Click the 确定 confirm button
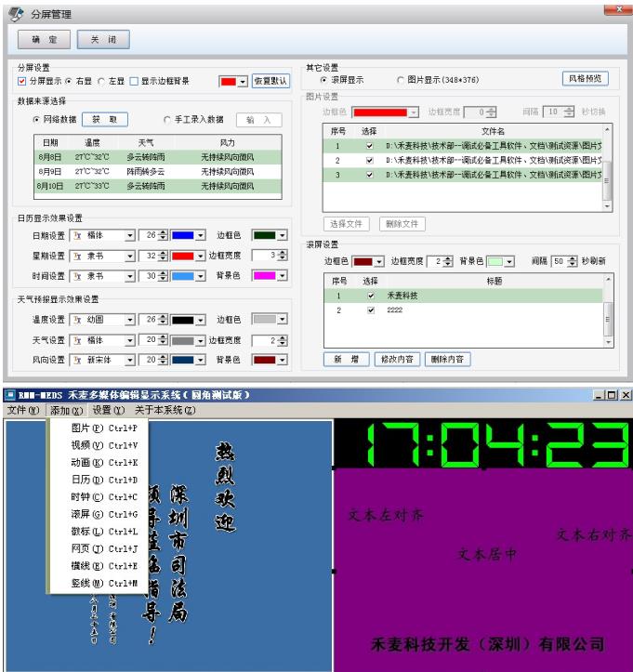This screenshot has width=633, height=672. [46, 41]
